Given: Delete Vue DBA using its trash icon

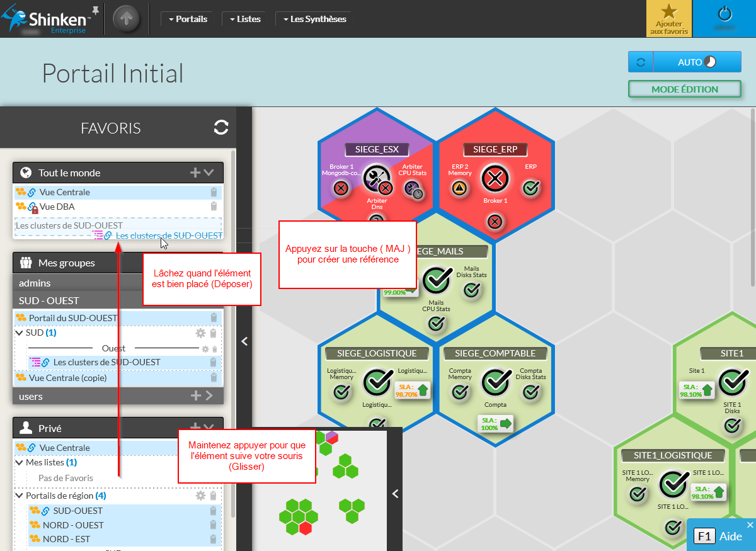Looking at the screenshot, I should pyautogui.click(x=214, y=207).
